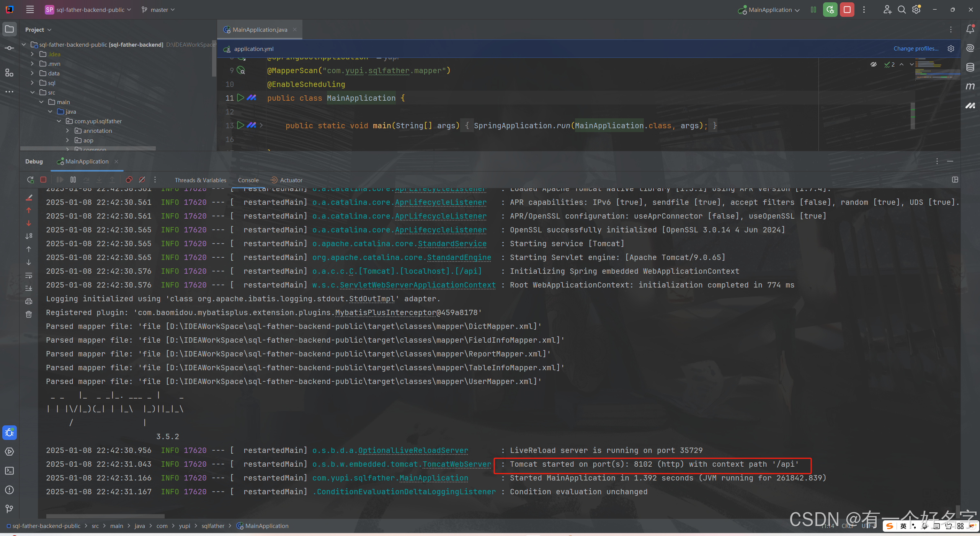This screenshot has width=980, height=536.
Task: Open Notifications bell icon
Action: tap(970, 29)
